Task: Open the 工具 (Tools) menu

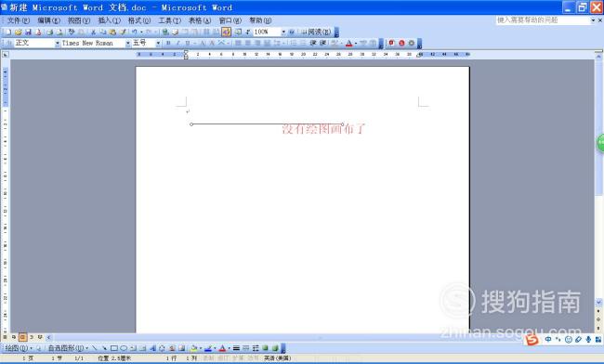Action: click(169, 20)
